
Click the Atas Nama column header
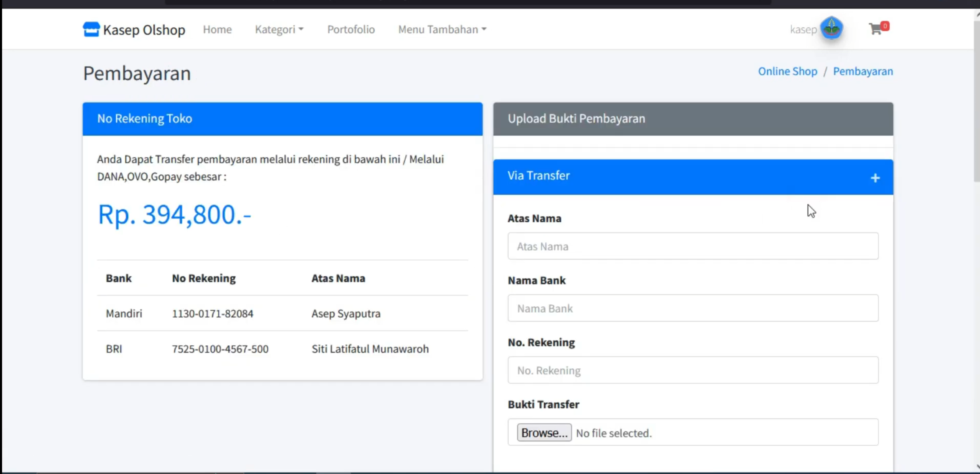point(338,278)
